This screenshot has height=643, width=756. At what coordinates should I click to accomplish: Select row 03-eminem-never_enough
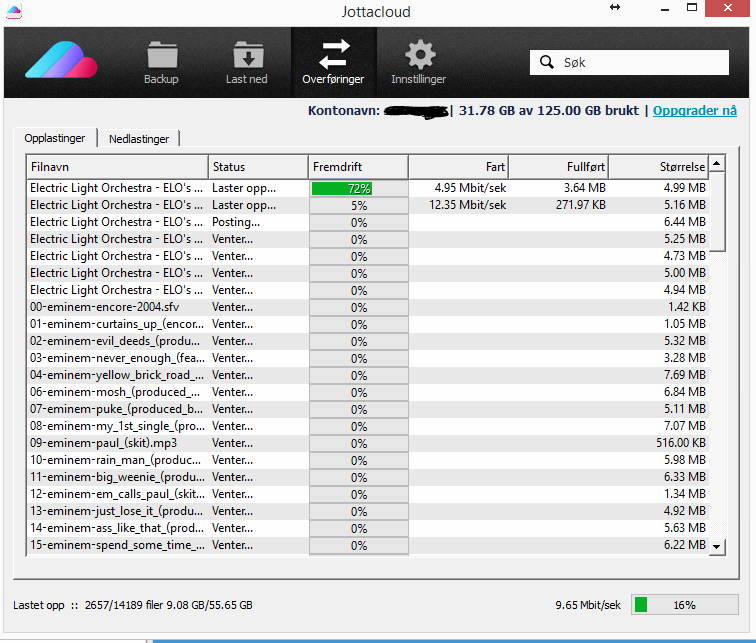point(368,359)
